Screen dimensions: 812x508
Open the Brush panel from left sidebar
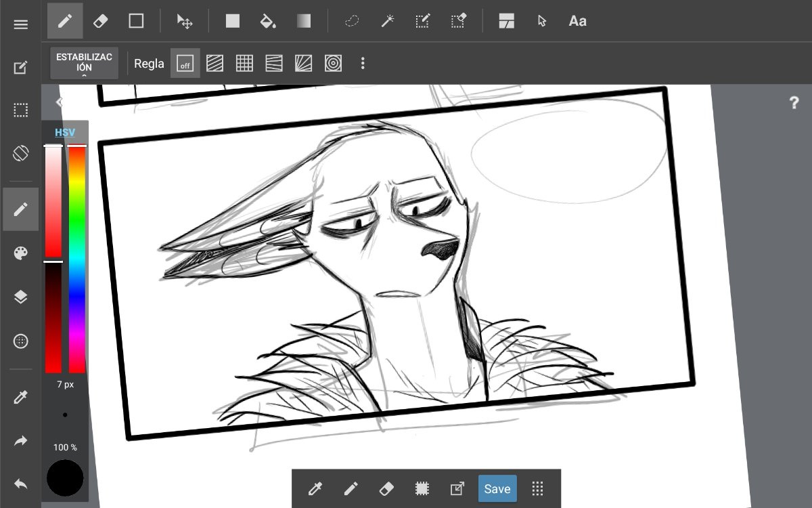(x=20, y=209)
